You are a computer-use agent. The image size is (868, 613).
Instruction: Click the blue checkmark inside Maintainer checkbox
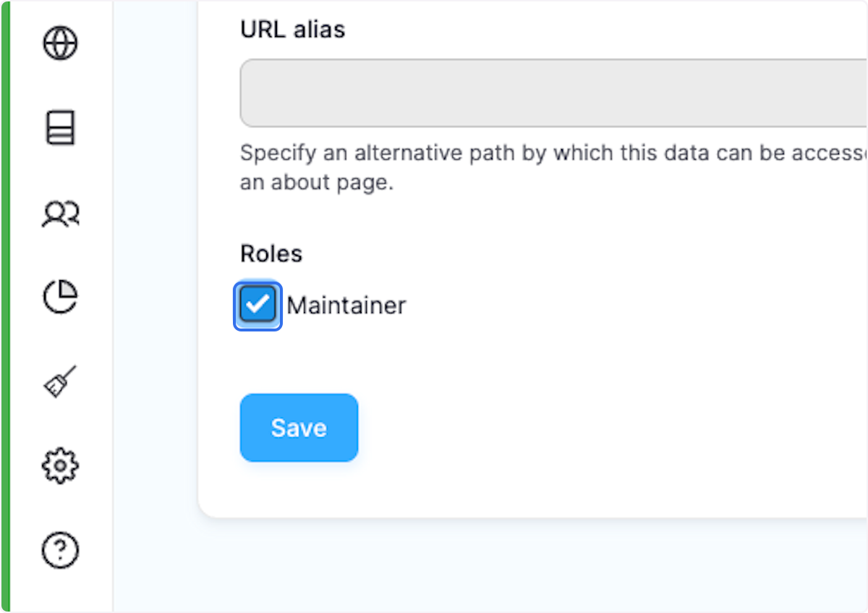coord(258,305)
